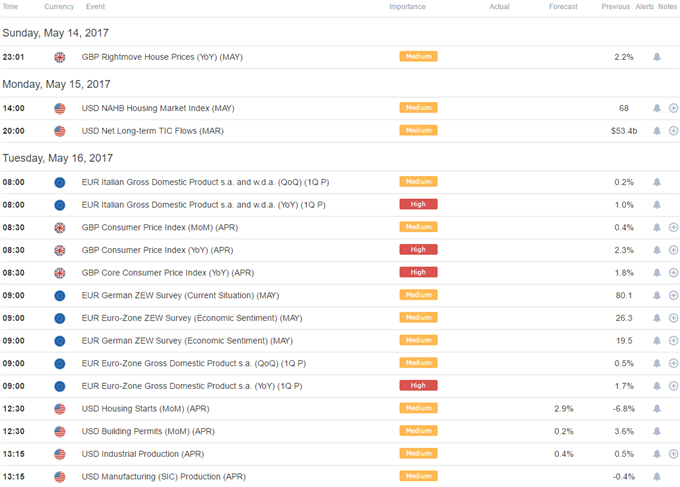The width and height of the screenshot is (680, 487).
Task: Set alert bell for USD Net Long-term TIC Flows
Action: 657,131
